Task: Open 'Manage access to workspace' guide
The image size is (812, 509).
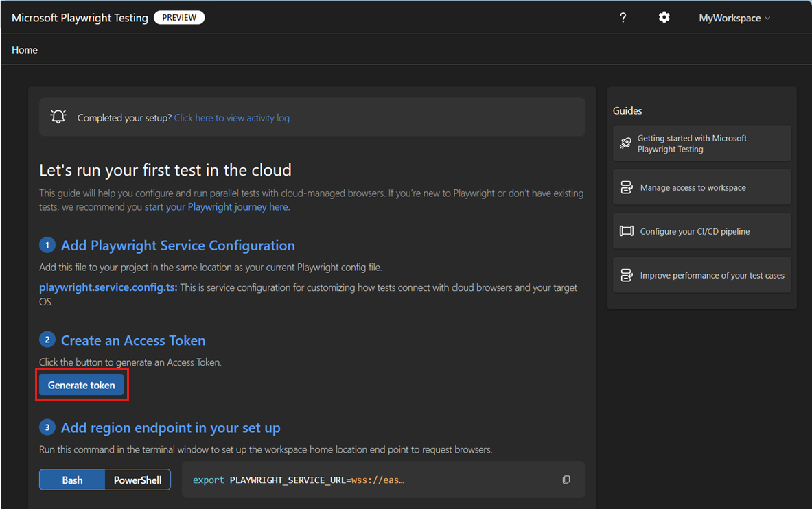Action: tap(701, 187)
